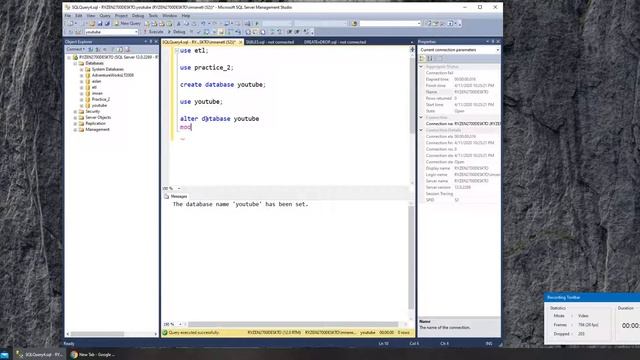
Task: Open the Edit menu
Action: point(79,16)
